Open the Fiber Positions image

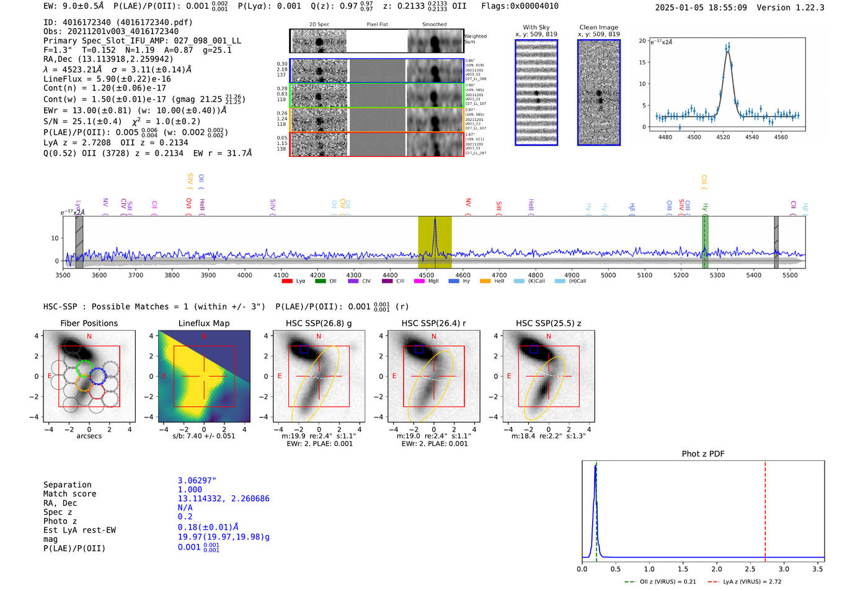(x=89, y=376)
